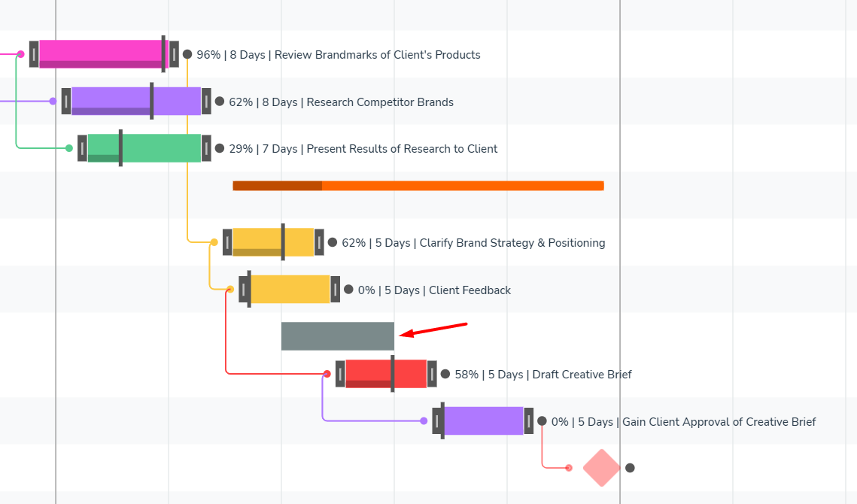
Task: Click the progress marker on the Clarify Brand Strategy bar
Action: pos(283,242)
